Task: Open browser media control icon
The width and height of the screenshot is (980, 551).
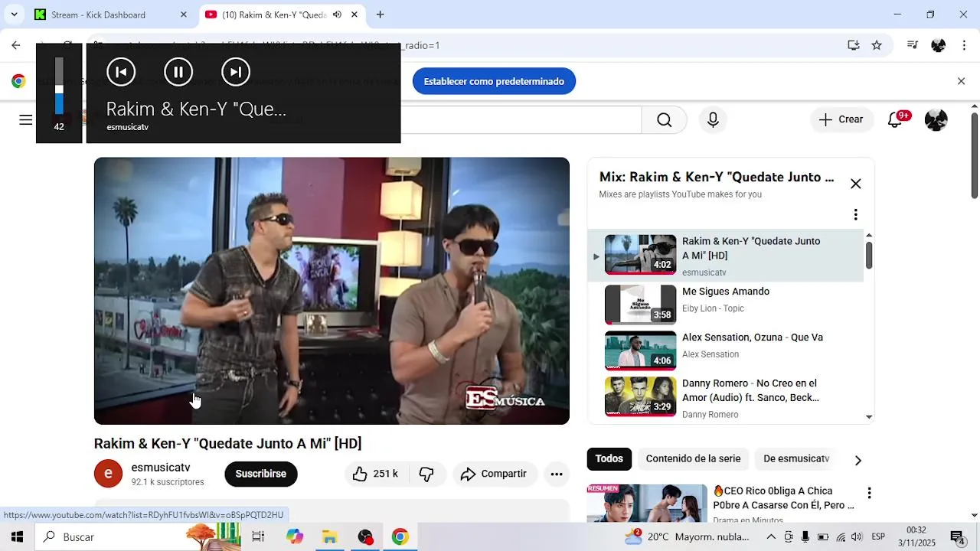Action: 912,45
